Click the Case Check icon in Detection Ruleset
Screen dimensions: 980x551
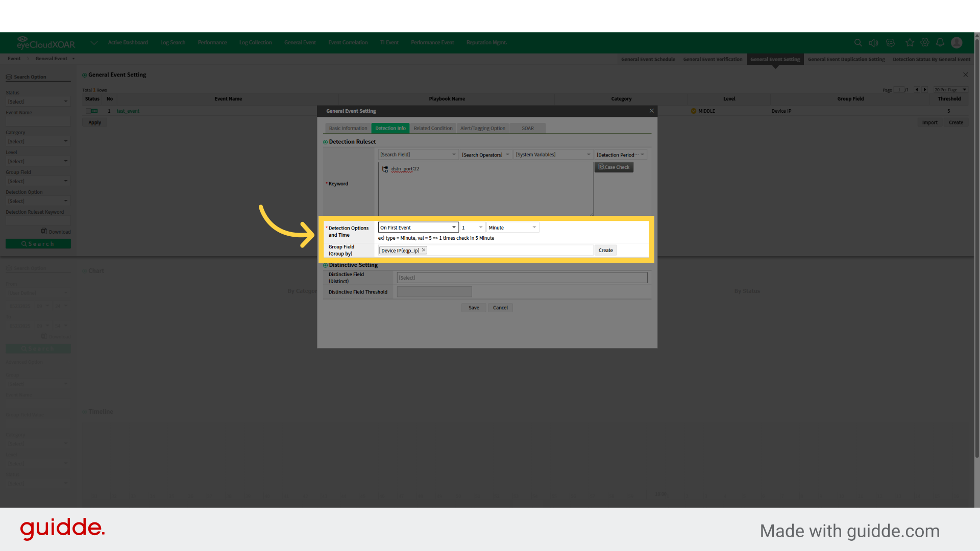coord(614,167)
